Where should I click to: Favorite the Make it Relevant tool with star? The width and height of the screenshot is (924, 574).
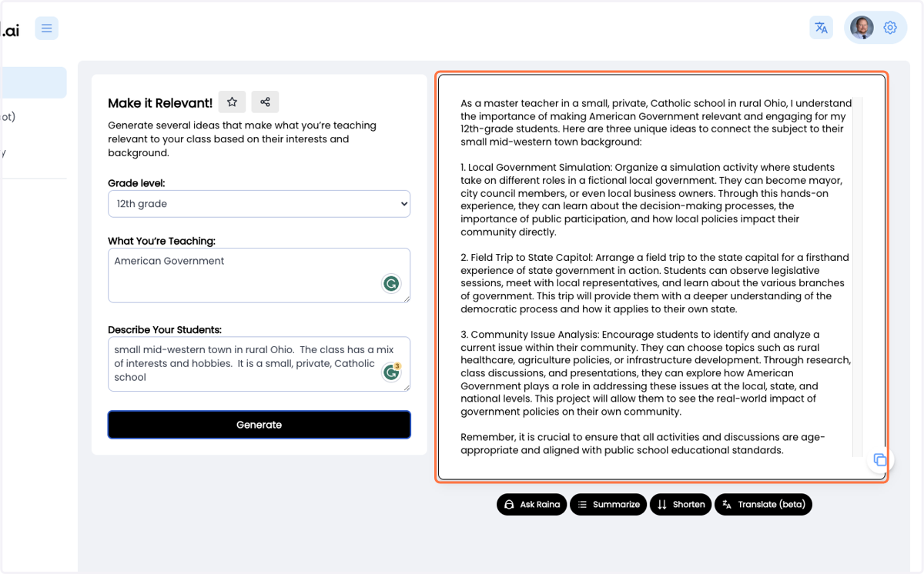point(232,102)
